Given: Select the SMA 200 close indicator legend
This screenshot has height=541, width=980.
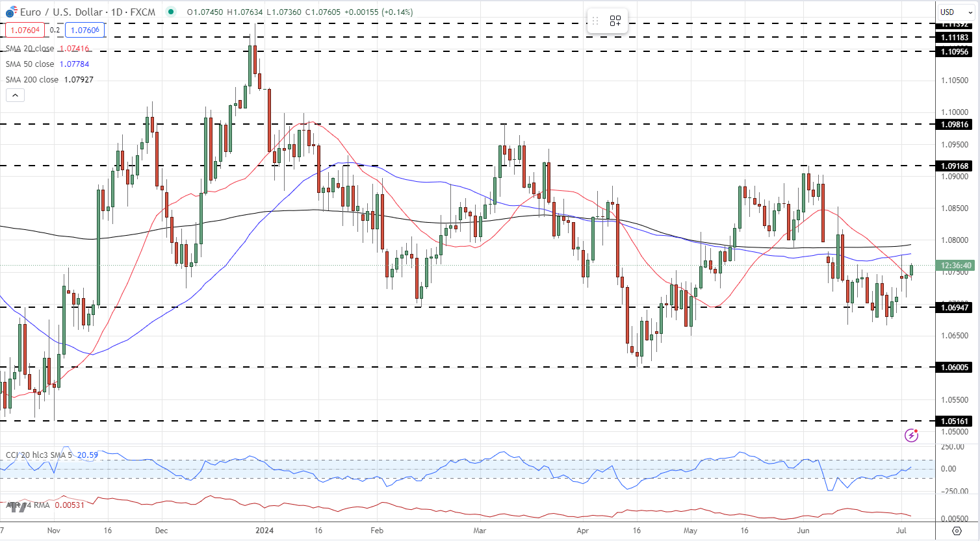Looking at the screenshot, I should [x=32, y=80].
